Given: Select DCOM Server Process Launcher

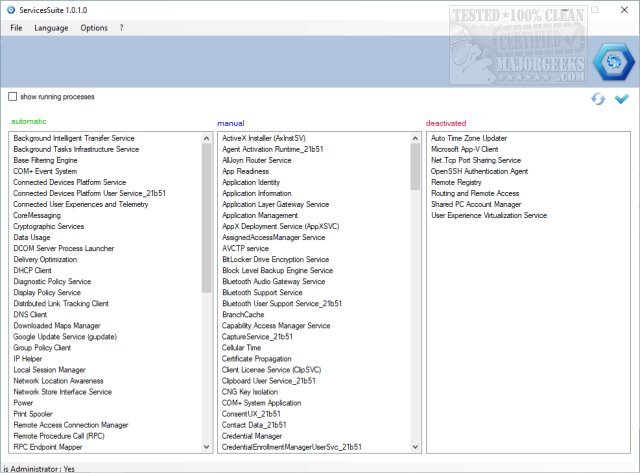Looking at the screenshot, I should 64,249.
